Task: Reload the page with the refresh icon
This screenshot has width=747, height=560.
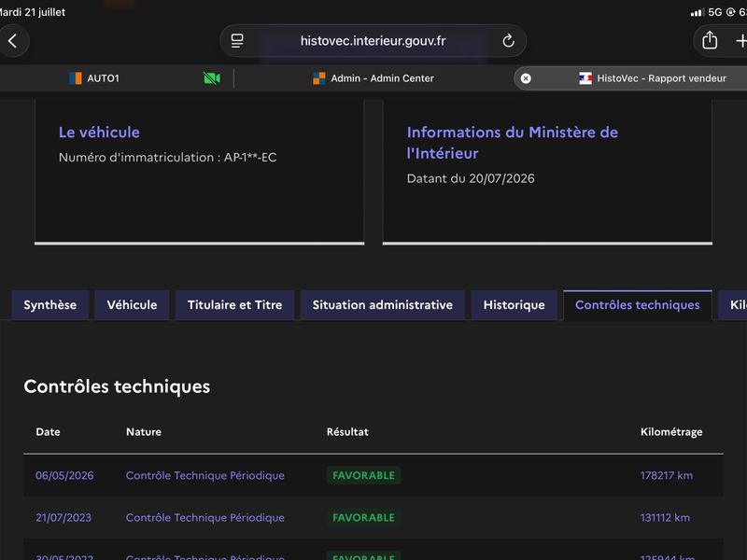Action: (x=508, y=41)
